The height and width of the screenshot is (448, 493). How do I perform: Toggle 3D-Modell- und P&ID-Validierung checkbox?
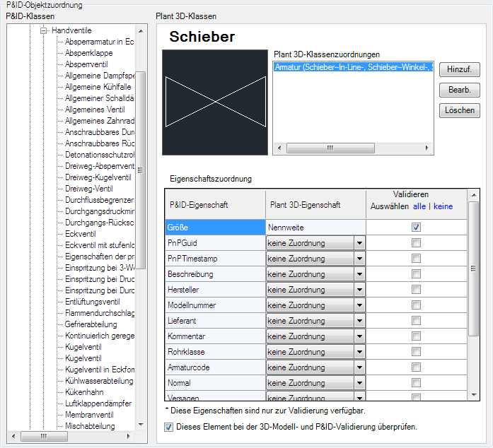pyautogui.click(x=169, y=428)
